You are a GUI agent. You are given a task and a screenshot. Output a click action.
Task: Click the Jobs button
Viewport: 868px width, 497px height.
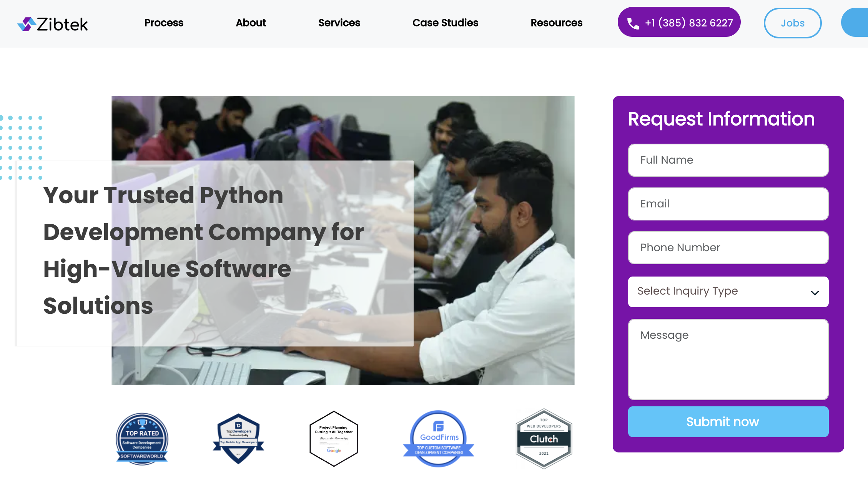[792, 23]
